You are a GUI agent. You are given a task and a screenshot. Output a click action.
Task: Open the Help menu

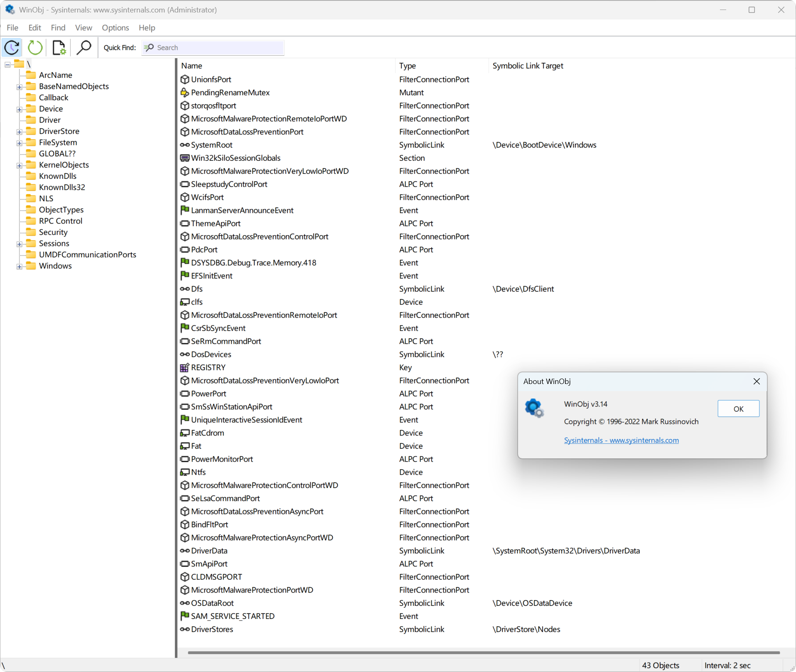point(147,27)
